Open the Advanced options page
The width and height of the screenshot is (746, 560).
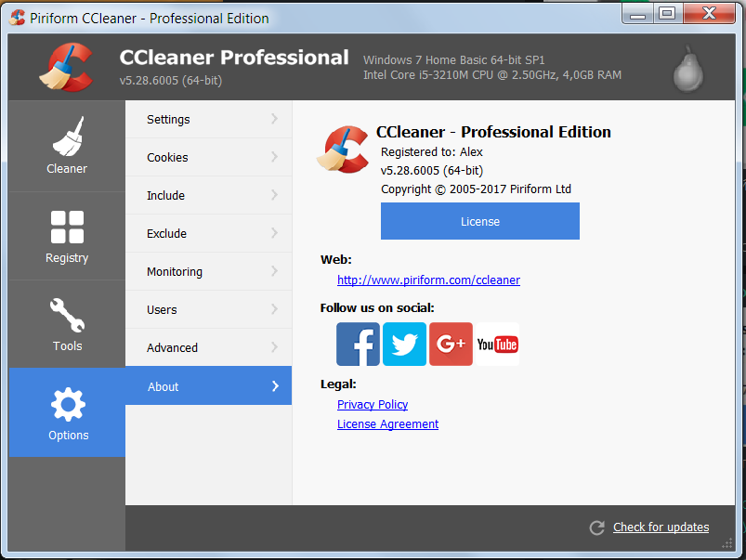tap(208, 348)
